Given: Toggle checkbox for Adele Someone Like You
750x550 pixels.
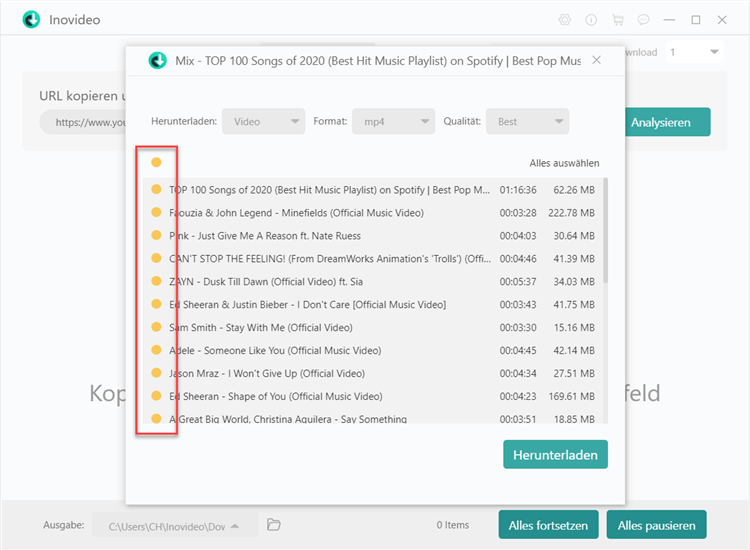Looking at the screenshot, I should tap(156, 350).
